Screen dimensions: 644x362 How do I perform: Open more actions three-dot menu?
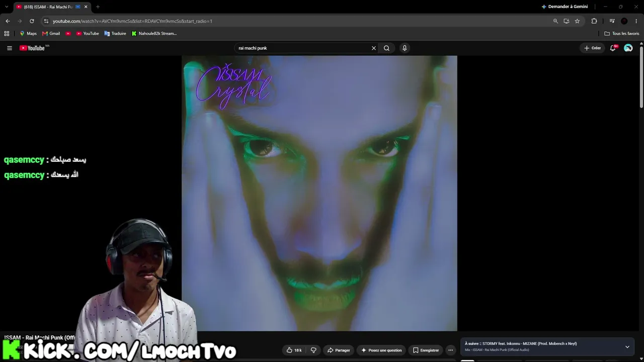pos(451,350)
